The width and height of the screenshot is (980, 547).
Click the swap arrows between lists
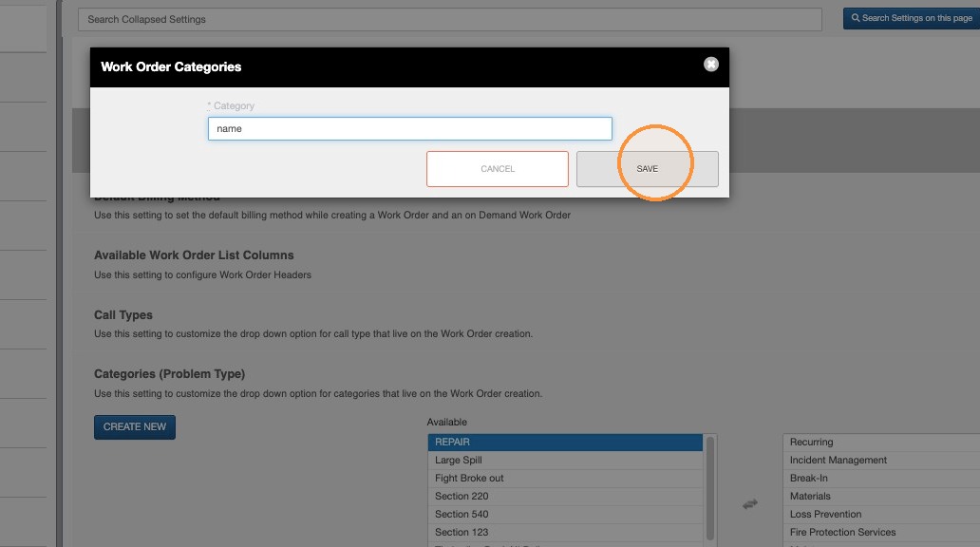coord(750,504)
